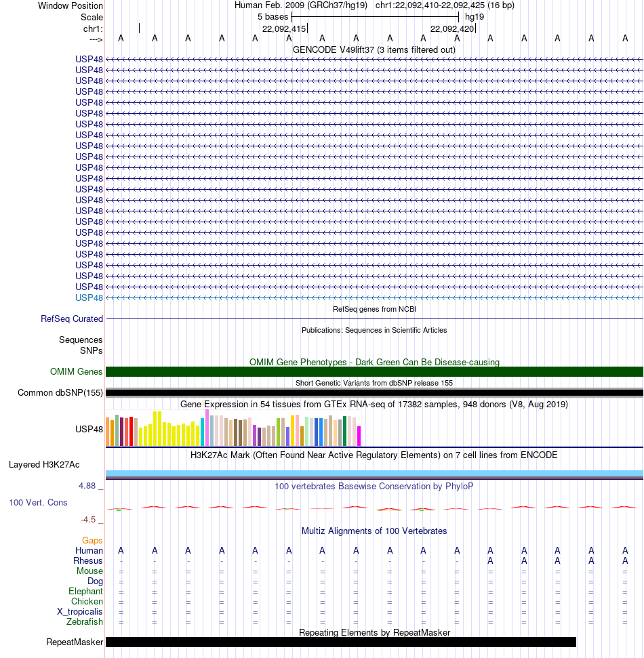
Task: Select the light-blue USP48 transcript label
Action: (x=89, y=298)
